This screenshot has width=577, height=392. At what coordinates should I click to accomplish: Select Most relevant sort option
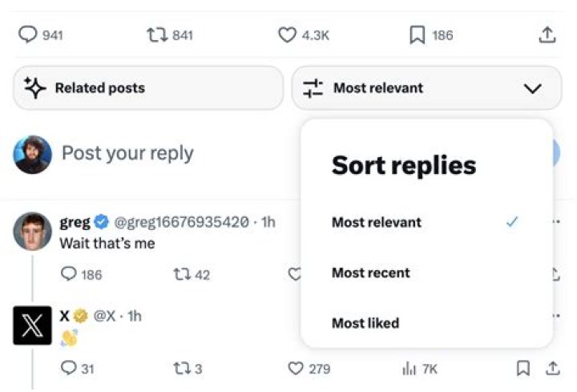[377, 222]
